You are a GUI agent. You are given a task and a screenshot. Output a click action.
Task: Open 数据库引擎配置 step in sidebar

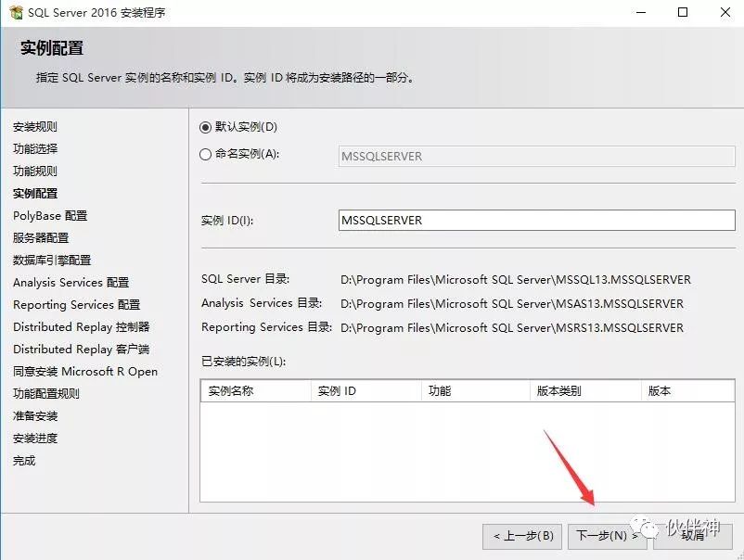point(52,261)
